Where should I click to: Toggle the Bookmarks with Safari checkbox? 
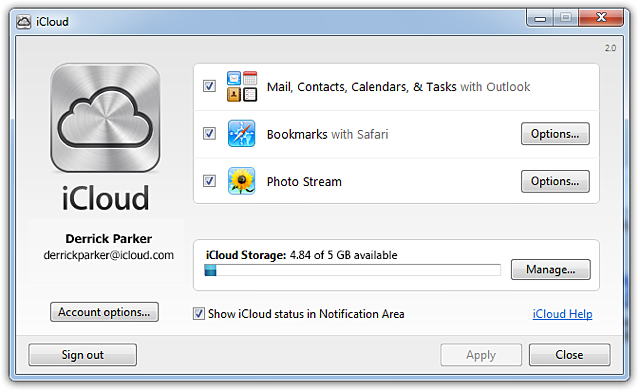pos(209,134)
